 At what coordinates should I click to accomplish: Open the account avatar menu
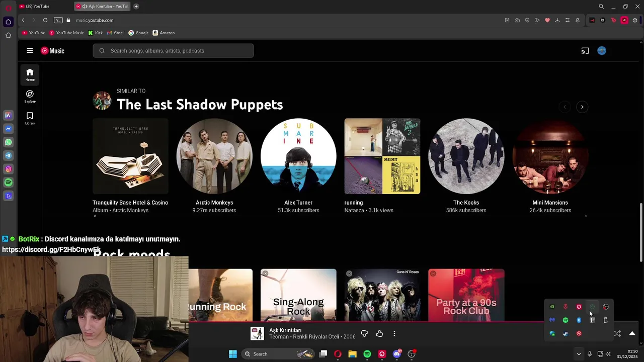[x=602, y=51]
